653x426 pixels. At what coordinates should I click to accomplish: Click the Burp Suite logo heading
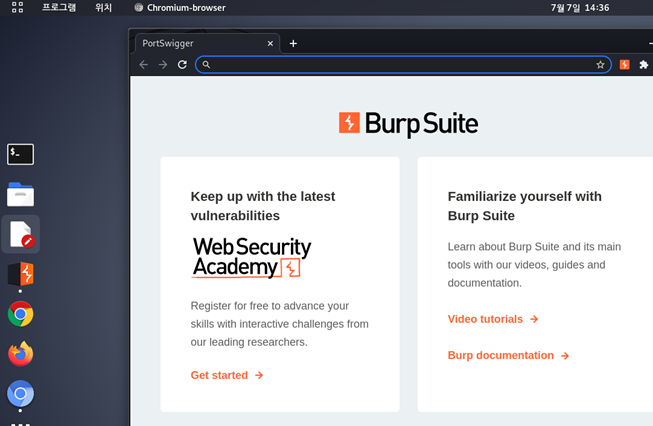409,123
